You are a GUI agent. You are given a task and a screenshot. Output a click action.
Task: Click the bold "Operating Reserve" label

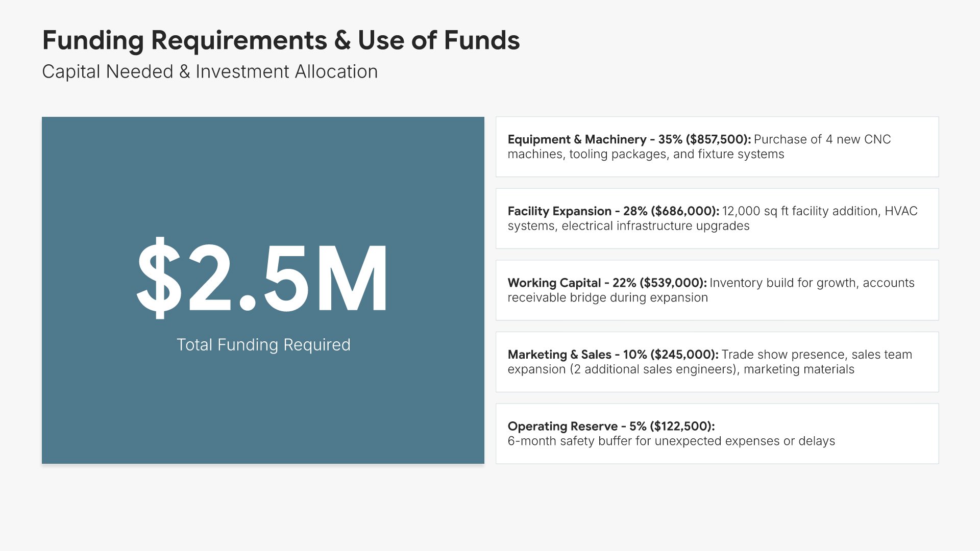(562, 427)
